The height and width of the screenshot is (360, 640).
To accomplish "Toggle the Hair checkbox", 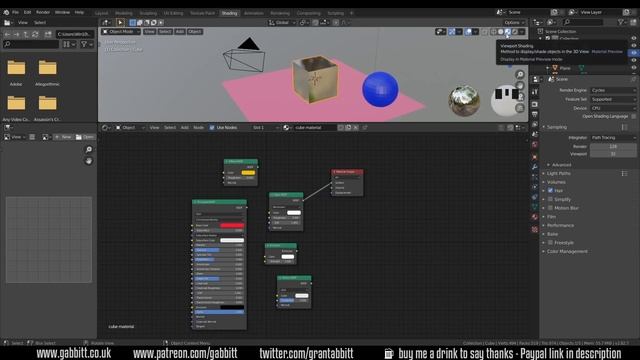I will click(x=550, y=191).
